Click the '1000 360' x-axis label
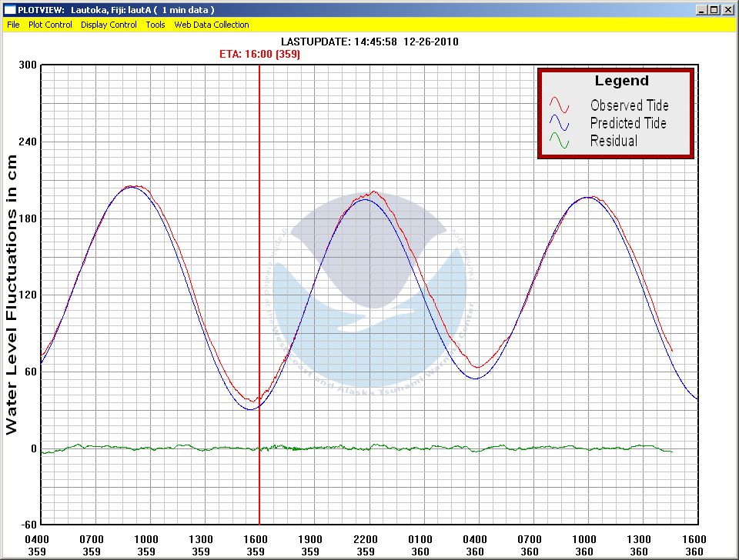Viewport: 739px width, 560px height. [x=584, y=545]
